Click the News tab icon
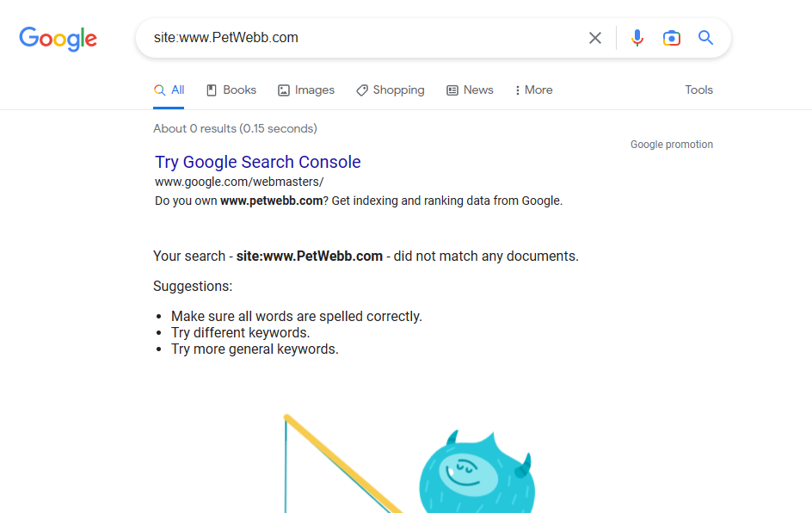The width and height of the screenshot is (812, 513). click(x=452, y=90)
